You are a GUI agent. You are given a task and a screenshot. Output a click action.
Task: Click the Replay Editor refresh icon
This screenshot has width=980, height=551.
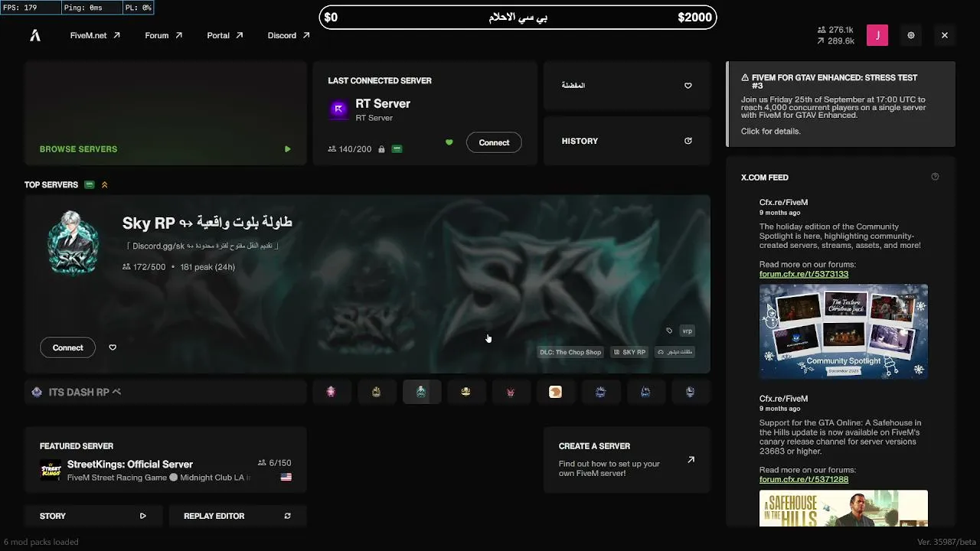point(288,516)
